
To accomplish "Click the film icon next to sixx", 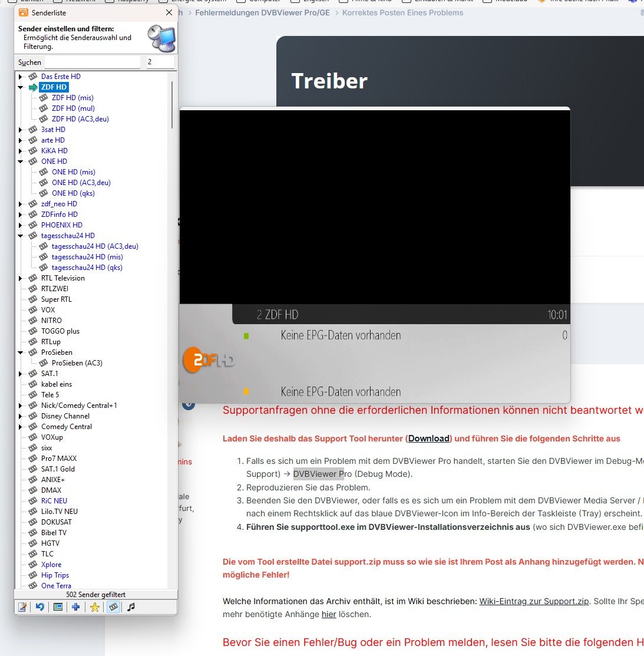I will tap(33, 448).
